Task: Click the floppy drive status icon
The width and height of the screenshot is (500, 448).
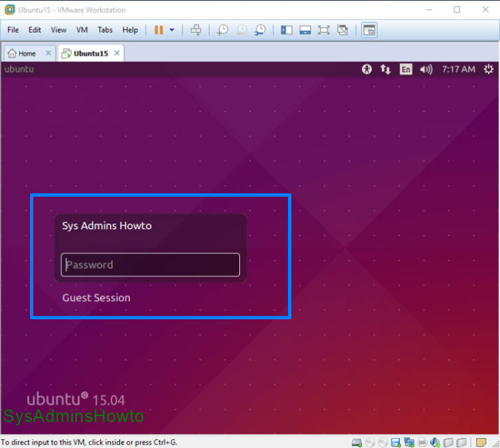Action: click(x=396, y=442)
